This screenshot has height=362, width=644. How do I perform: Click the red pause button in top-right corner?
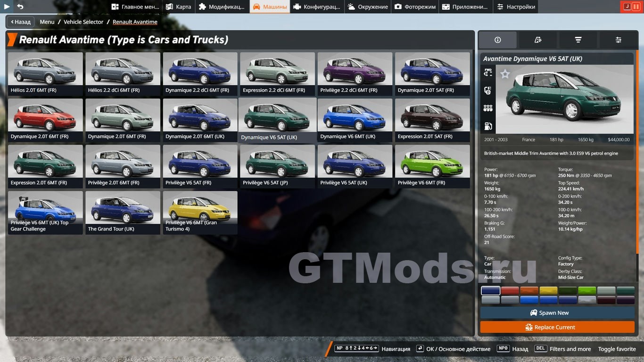point(636,7)
